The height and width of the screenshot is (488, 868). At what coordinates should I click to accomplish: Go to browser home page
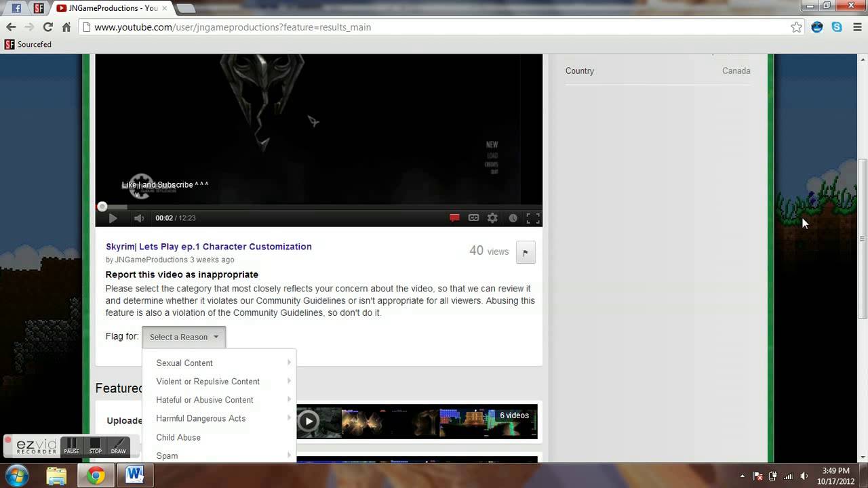click(x=66, y=27)
